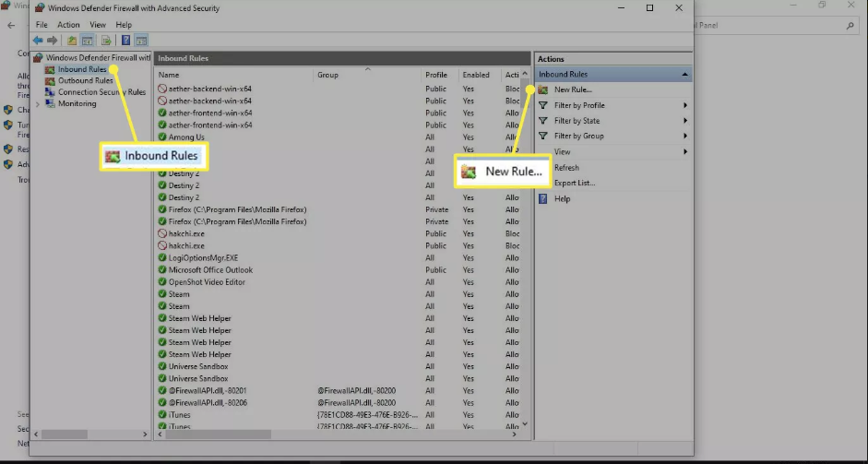Expand the Monitoring tree node
This screenshot has width=868, height=464.
38,104
